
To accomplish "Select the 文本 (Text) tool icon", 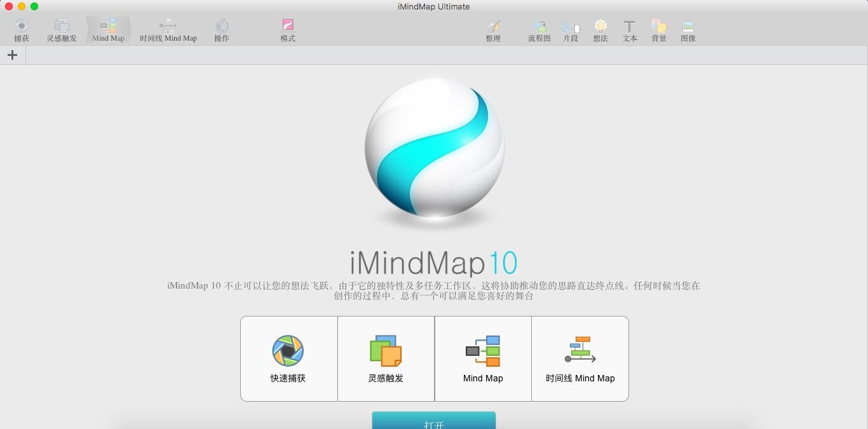I will [x=629, y=29].
